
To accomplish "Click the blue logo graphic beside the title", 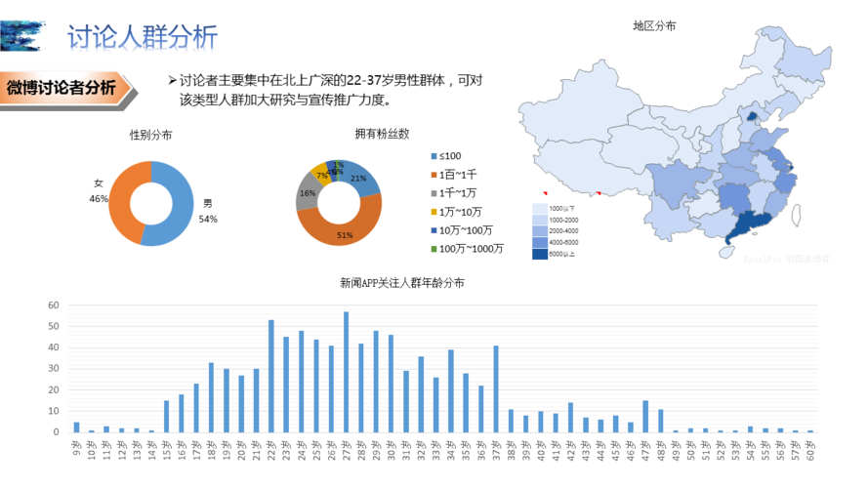I will click(22, 35).
